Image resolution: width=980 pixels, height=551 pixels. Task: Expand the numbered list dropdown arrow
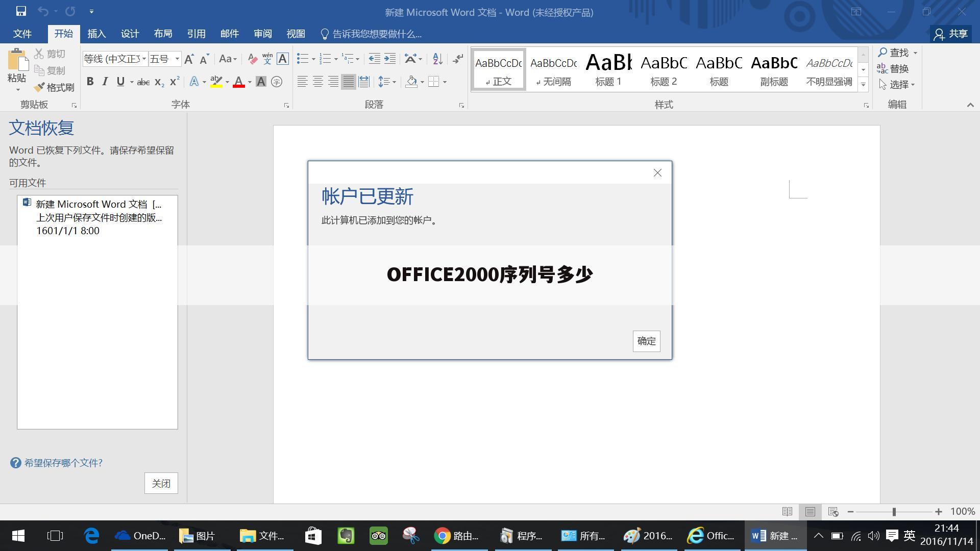click(335, 59)
